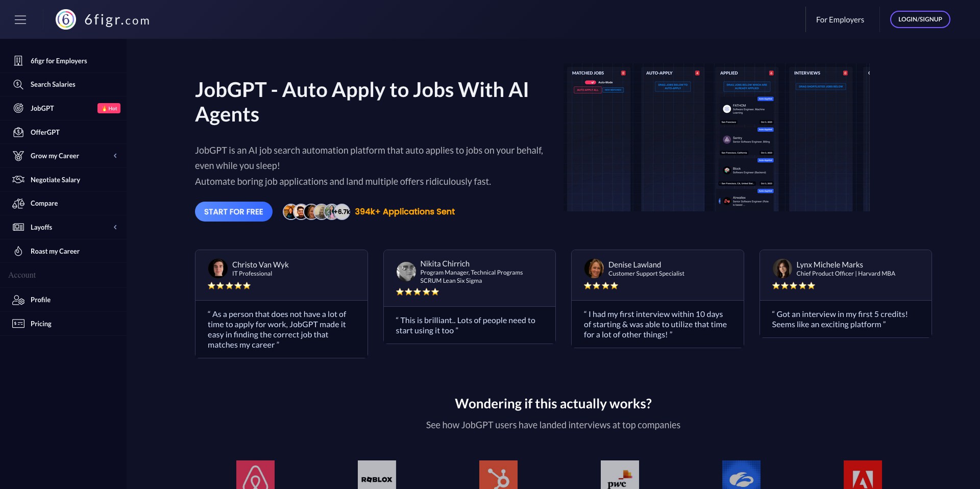980x489 pixels.
Task: Click 'Wondering if this actually works?' heading
Action: tap(553, 404)
